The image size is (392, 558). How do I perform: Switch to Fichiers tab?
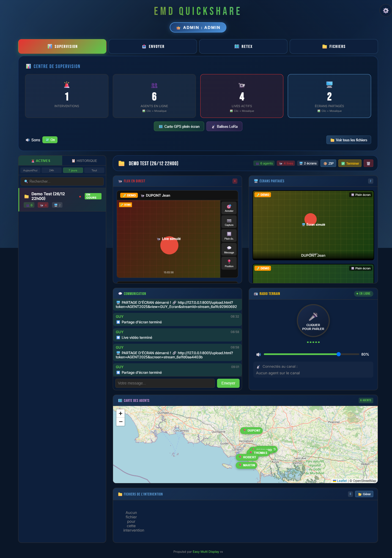[x=334, y=46]
